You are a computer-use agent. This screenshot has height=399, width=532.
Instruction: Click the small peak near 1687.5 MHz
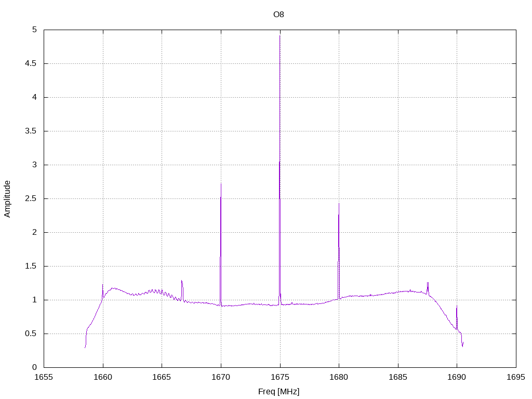pyautogui.click(x=428, y=288)
